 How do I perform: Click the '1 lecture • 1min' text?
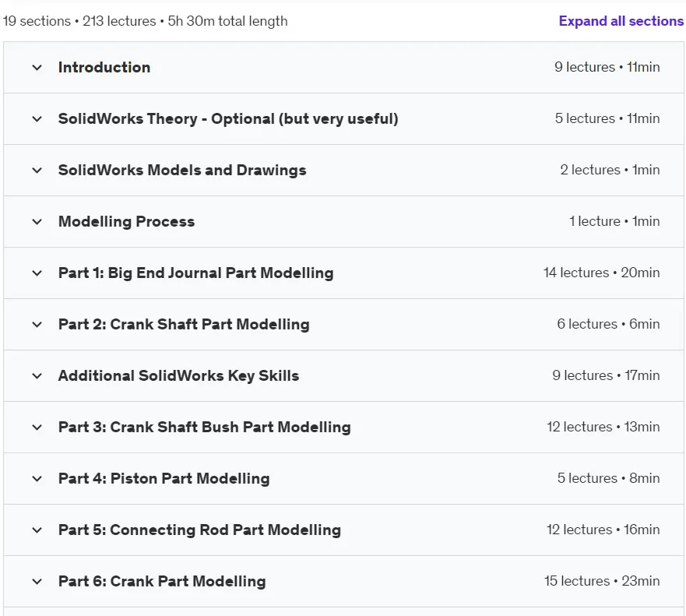point(614,221)
